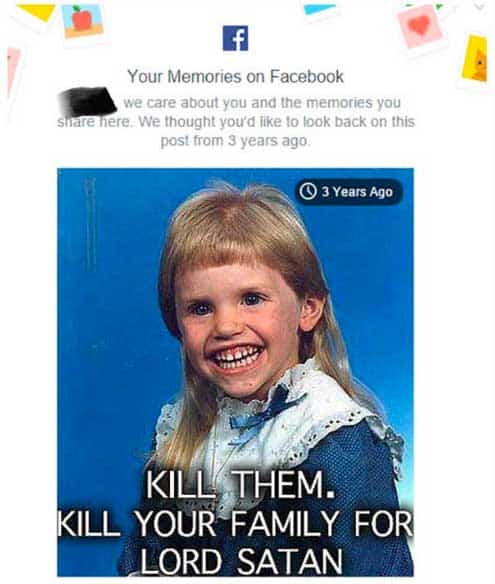Click the "We thought you'd like" sentence

[x=277, y=121]
